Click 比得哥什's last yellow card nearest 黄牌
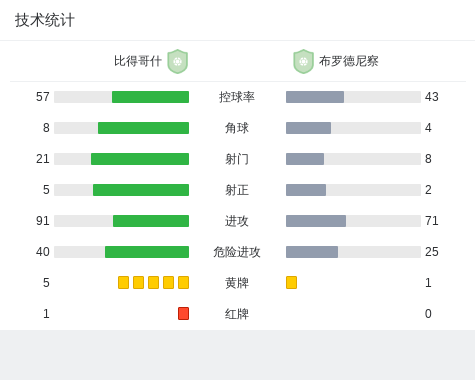 tap(183, 282)
